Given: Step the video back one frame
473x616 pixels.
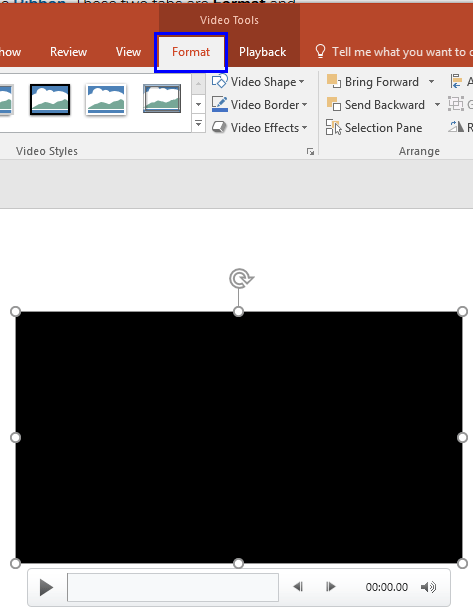Looking at the screenshot, I should 298,587.
